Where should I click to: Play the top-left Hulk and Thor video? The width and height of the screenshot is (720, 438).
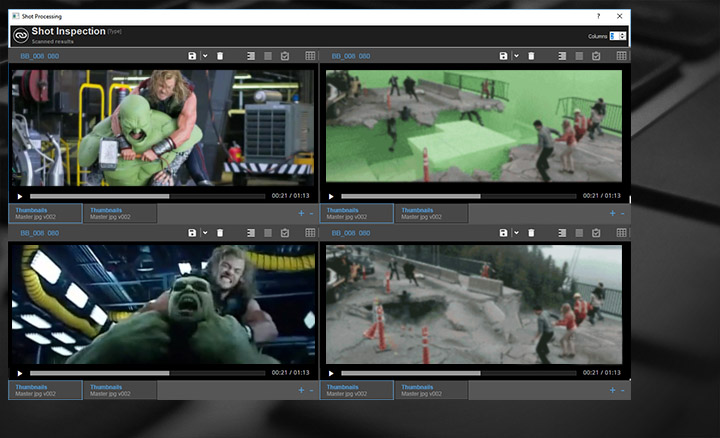pyautogui.click(x=19, y=196)
